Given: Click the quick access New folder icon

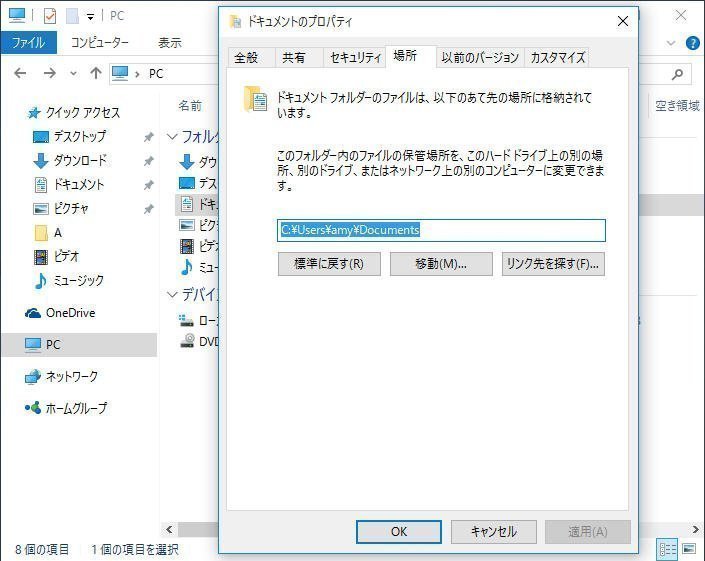Looking at the screenshot, I should (x=72, y=17).
